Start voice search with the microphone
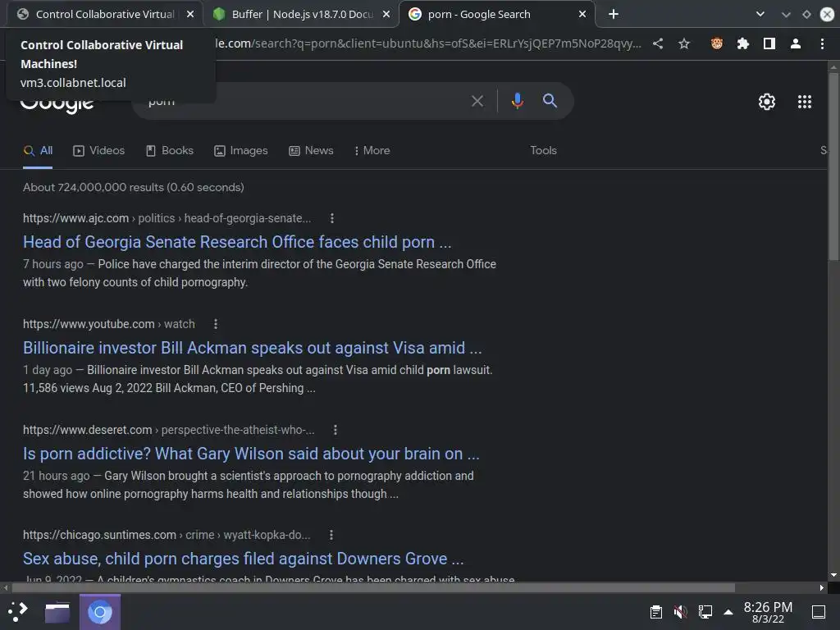 pos(517,101)
